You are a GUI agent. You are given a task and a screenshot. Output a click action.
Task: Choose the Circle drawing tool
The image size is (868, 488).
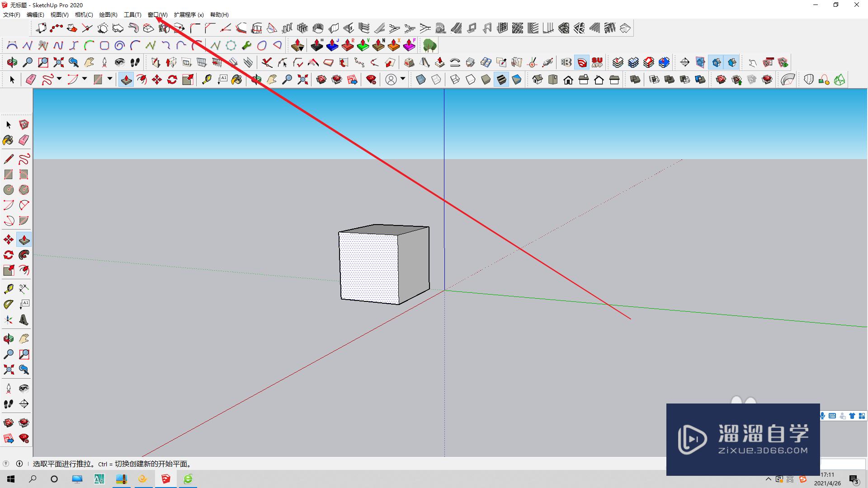click(x=9, y=190)
